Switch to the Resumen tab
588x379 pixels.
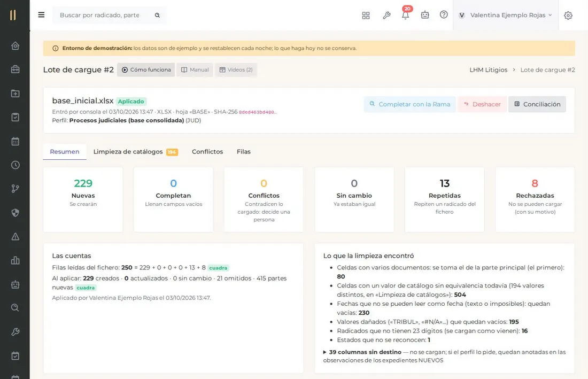point(65,151)
